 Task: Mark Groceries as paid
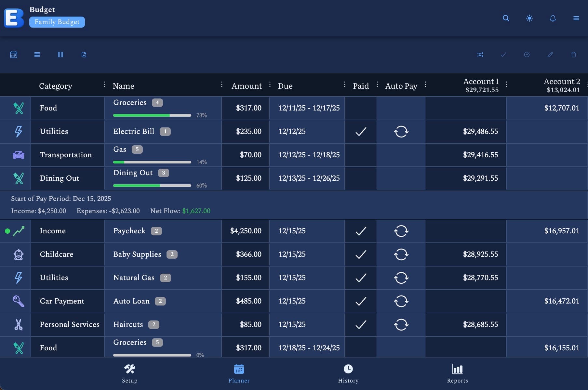tap(360, 108)
